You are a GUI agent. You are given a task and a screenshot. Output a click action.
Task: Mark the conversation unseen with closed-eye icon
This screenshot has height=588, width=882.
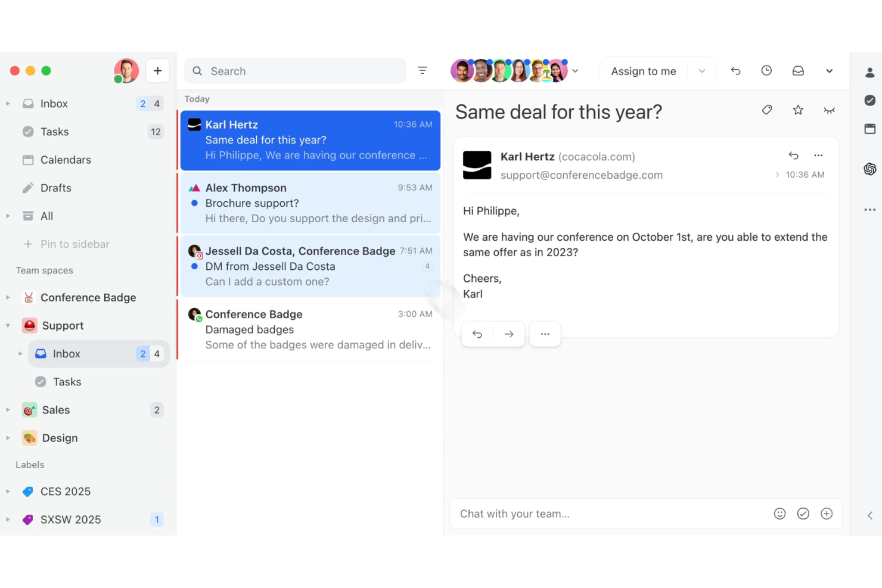point(829,110)
